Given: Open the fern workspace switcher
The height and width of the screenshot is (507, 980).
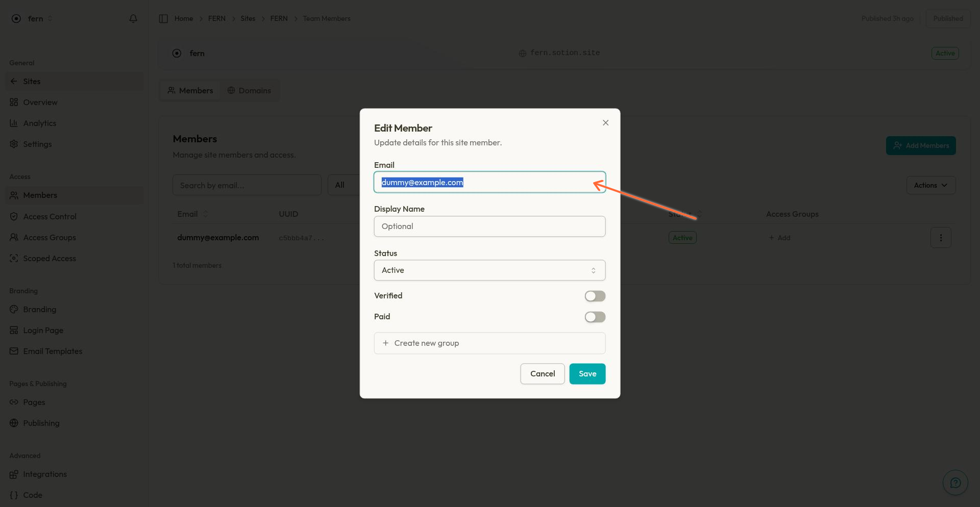Looking at the screenshot, I should click(x=33, y=18).
